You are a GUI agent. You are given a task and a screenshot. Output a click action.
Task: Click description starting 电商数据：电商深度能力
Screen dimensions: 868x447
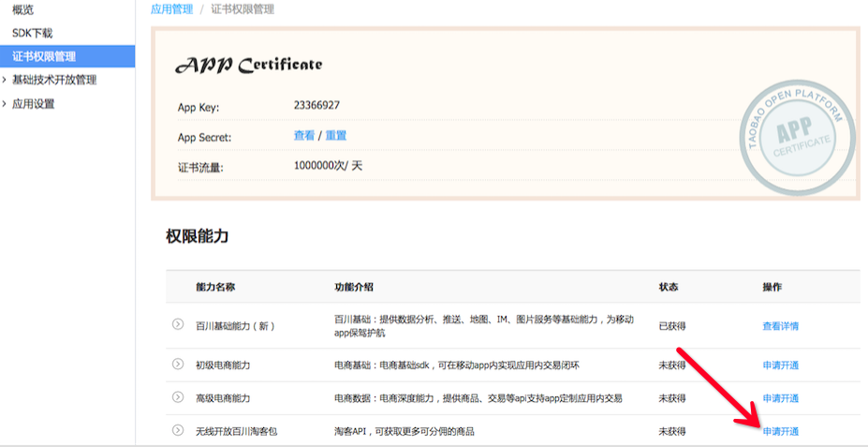point(478,398)
